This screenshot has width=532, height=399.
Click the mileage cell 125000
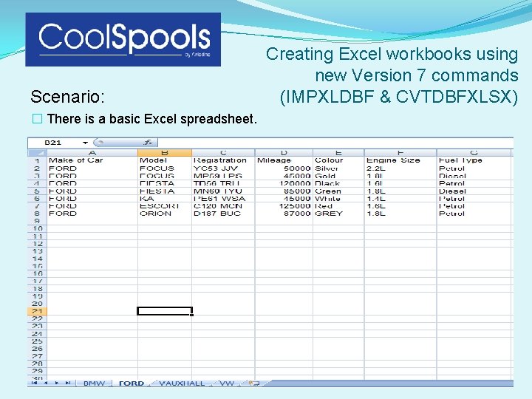pyautogui.click(x=284, y=206)
